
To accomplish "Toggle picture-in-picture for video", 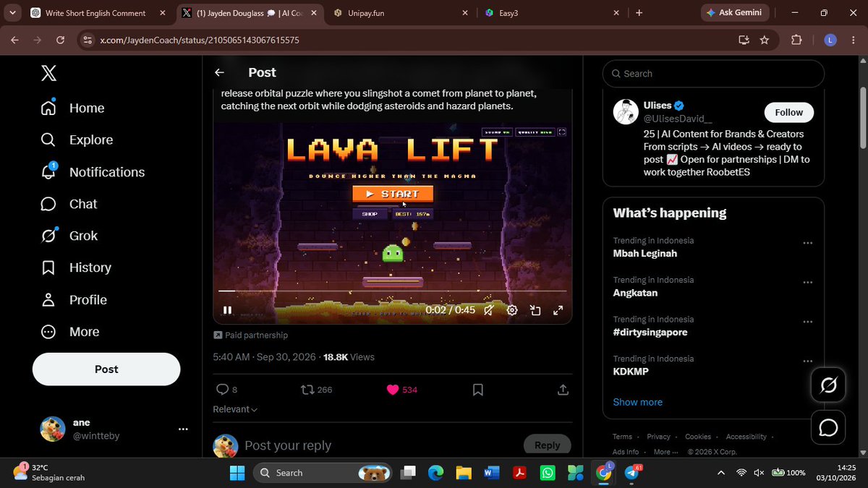I will [x=535, y=310].
